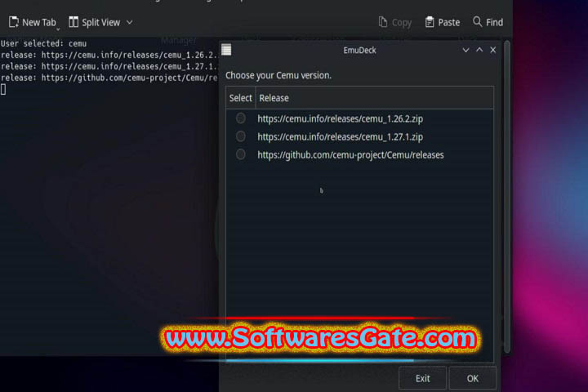588x392 pixels.
Task: Click the 'User selected: cemu' terminal line
Action: pos(43,43)
